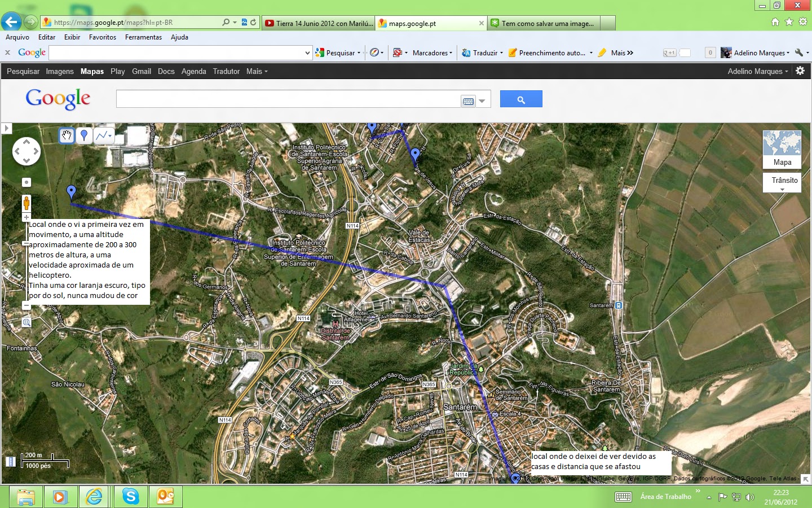This screenshot has height=508, width=812.
Task: Open the Ferramentas menu
Action: pos(143,37)
